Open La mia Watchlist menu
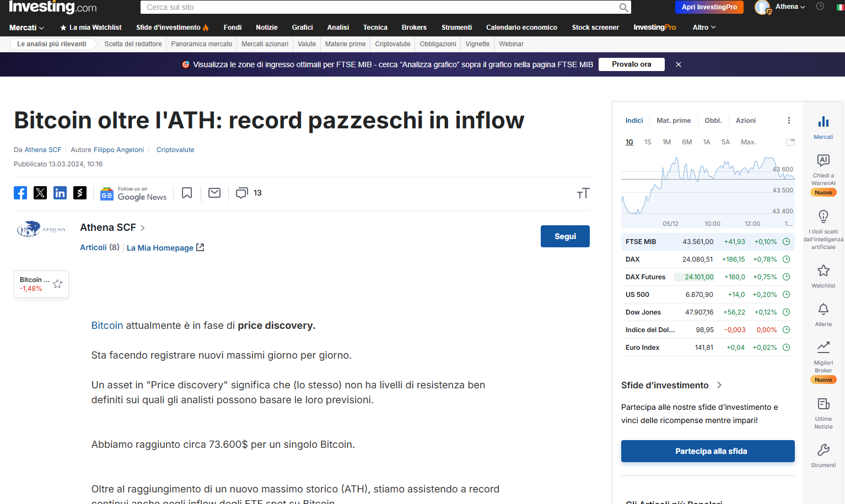Image resolution: width=845 pixels, height=504 pixels. click(x=91, y=28)
